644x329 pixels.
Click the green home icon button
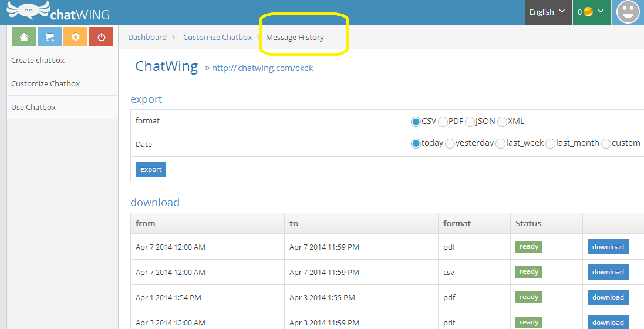[x=24, y=37]
